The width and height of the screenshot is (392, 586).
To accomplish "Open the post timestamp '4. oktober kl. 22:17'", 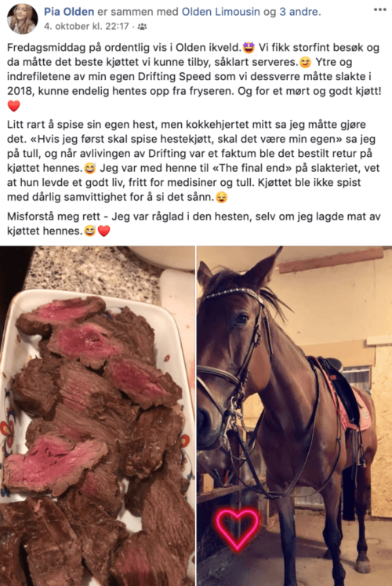I will coord(86,26).
